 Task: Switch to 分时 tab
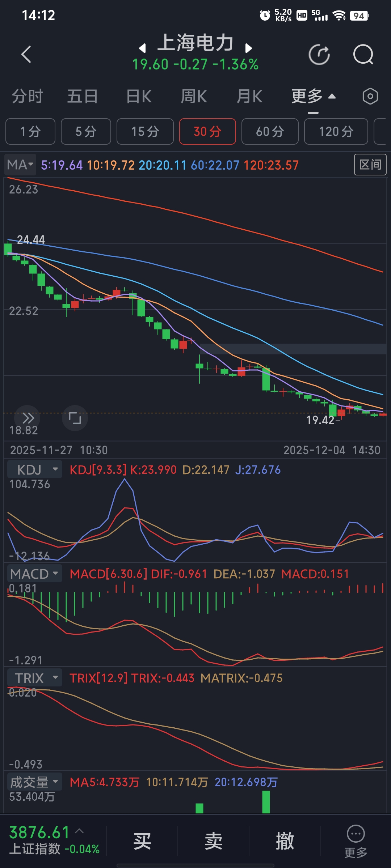[28, 97]
